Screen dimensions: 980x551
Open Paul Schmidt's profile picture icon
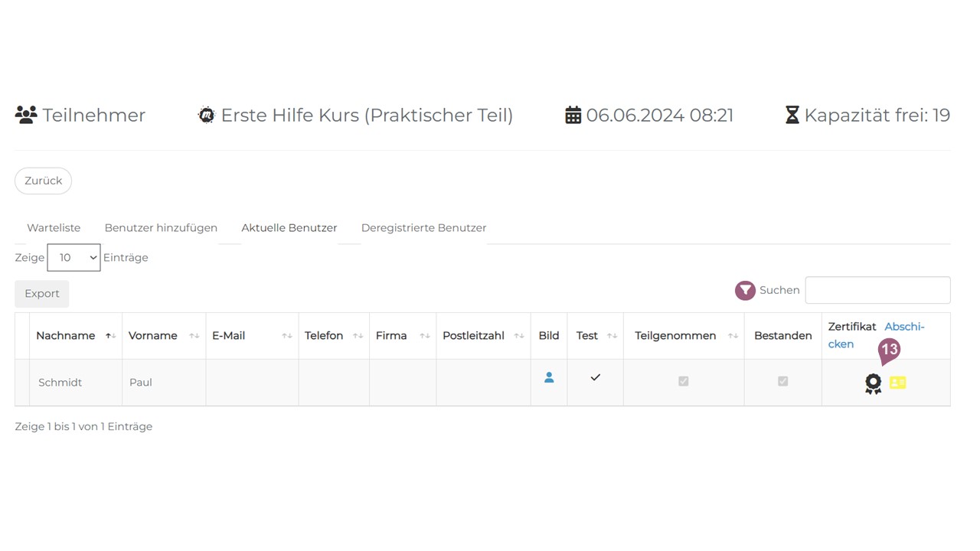(x=549, y=378)
